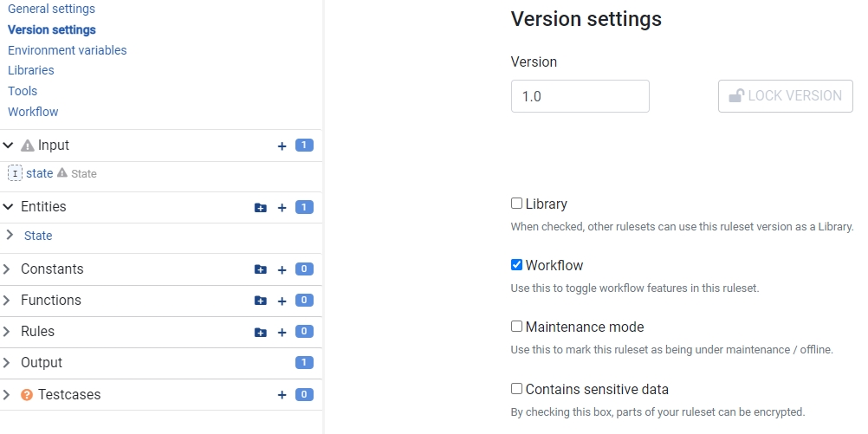
Task: Click the LOCK VERSION button
Action: [785, 96]
